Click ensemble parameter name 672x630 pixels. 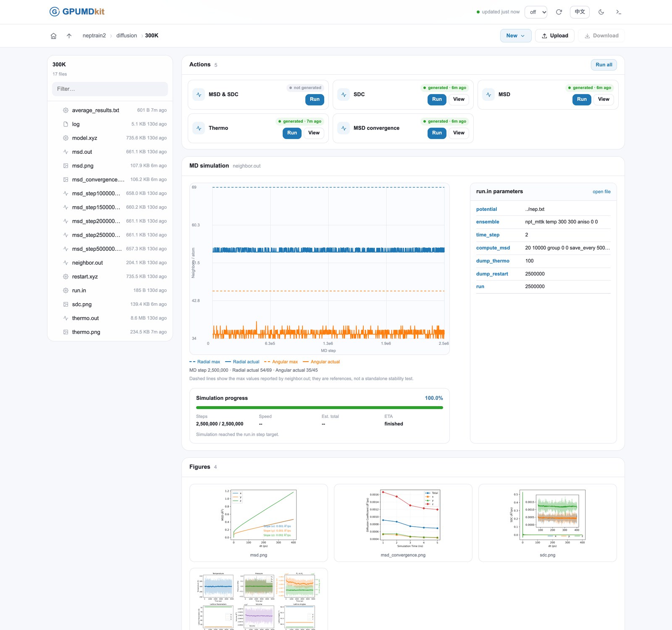(488, 222)
